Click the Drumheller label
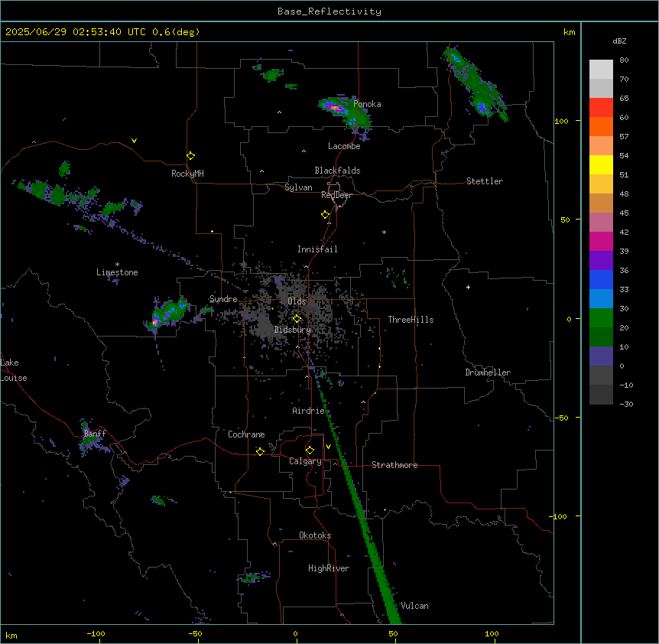The width and height of the screenshot is (659, 644). click(x=488, y=372)
